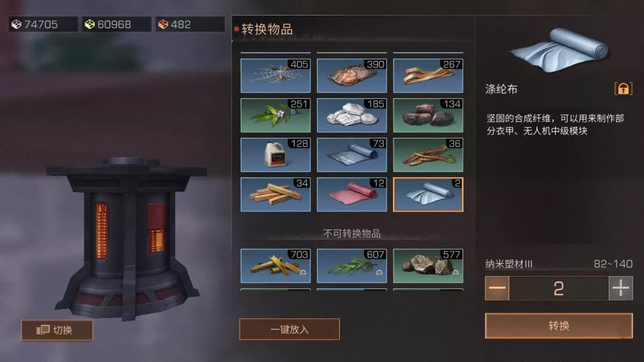Click the 切换 switch button
644x362 pixels.
tap(57, 330)
